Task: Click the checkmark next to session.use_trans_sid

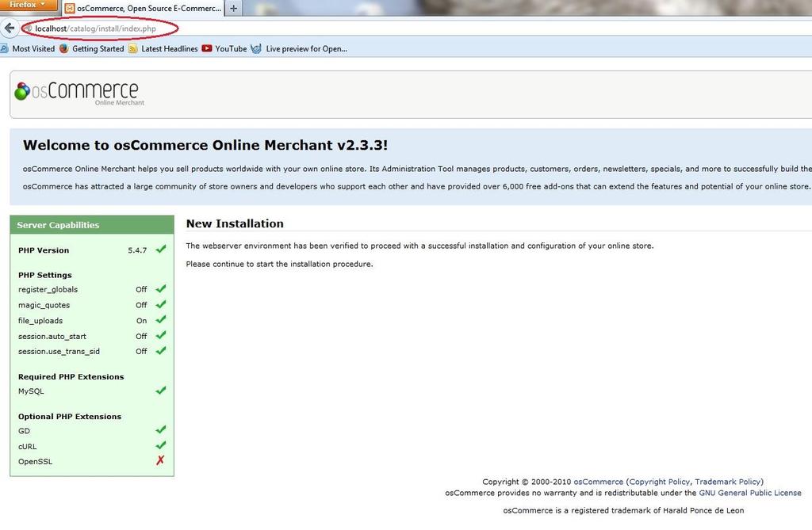Action: point(161,350)
